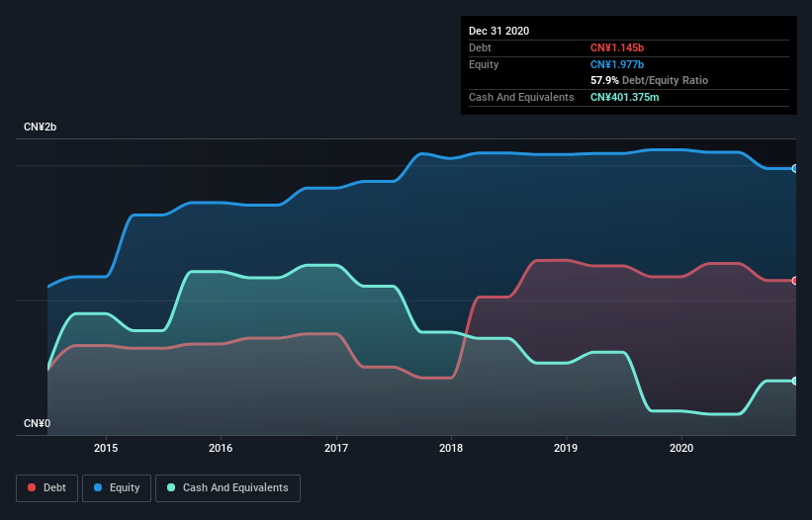Select the Equity endpoint marker on chart

click(x=795, y=169)
